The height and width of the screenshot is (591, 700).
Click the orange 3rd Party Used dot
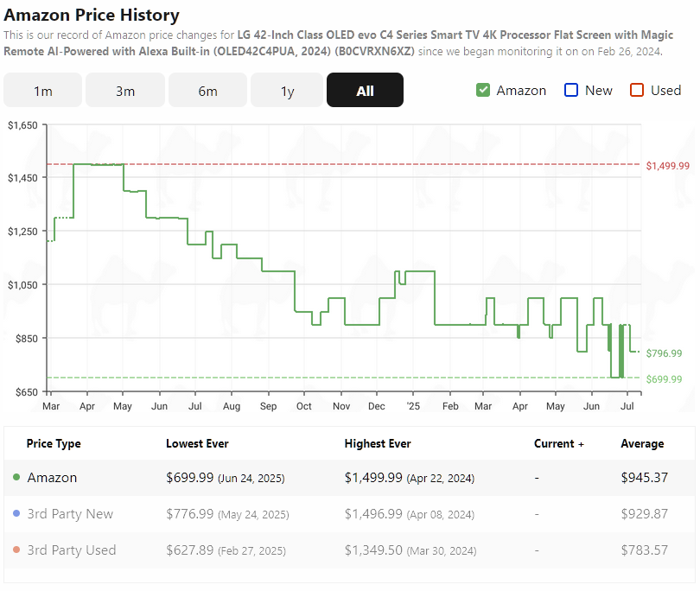[16, 550]
